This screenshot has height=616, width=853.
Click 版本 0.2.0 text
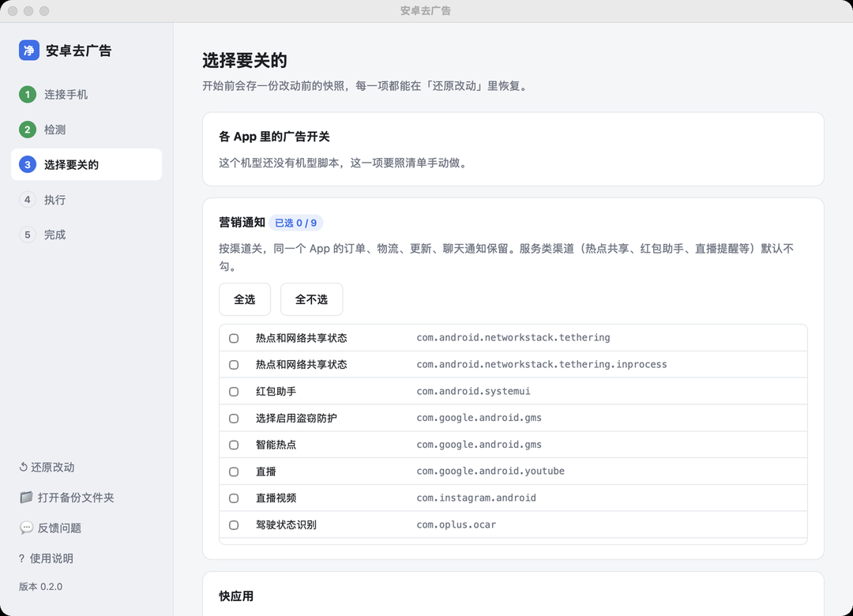pyautogui.click(x=41, y=587)
